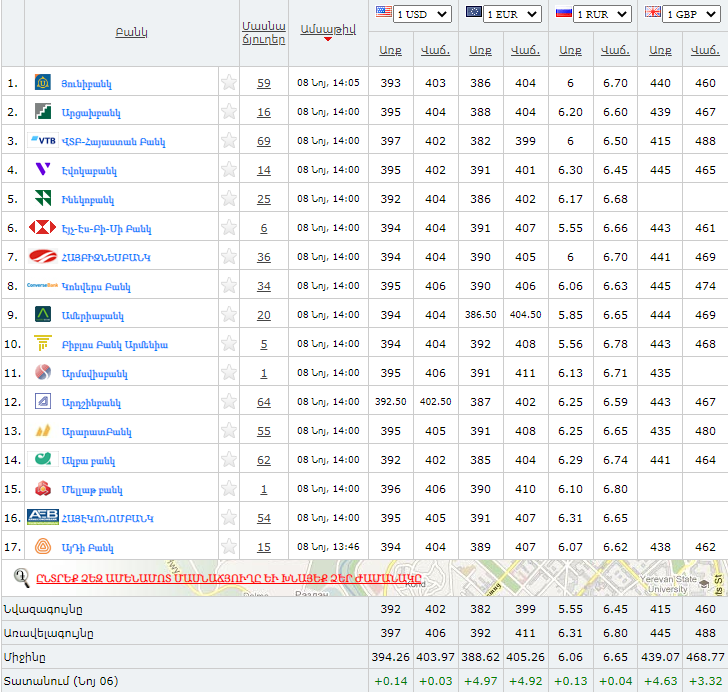Toggle the favorite star for row 2 bank

pyautogui.click(x=229, y=111)
